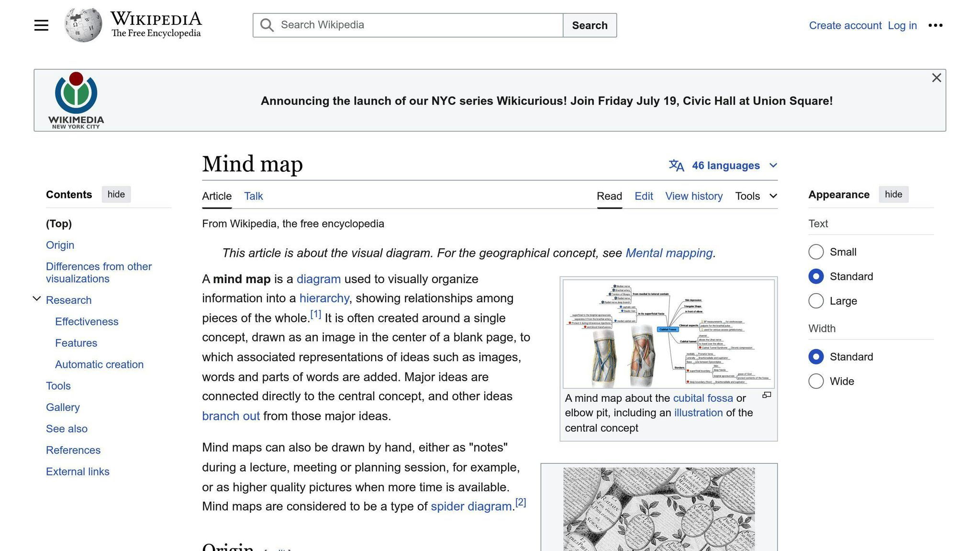
Task: Select Large text size
Action: [x=816, y=301]
